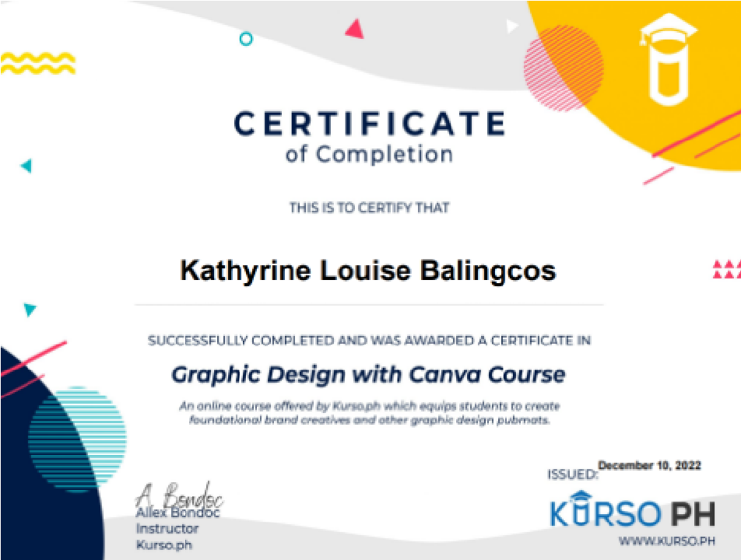Click the line starting 'An online course offered'
Image resolution: width=741 pixels, height=560 pixels.
369,406
